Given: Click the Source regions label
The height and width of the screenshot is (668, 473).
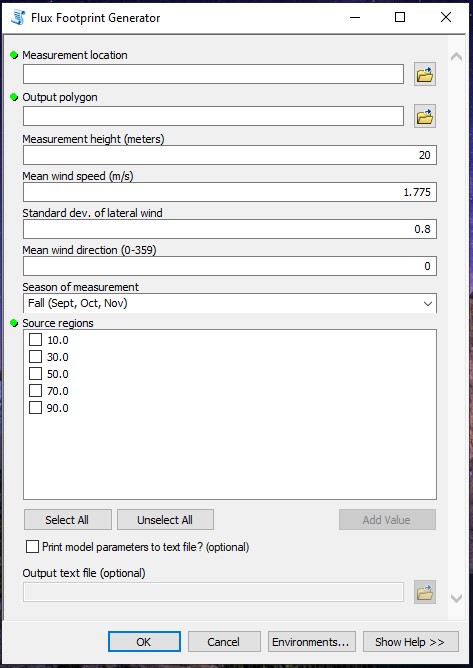Looking at the screenshot, I should (58, 323).
